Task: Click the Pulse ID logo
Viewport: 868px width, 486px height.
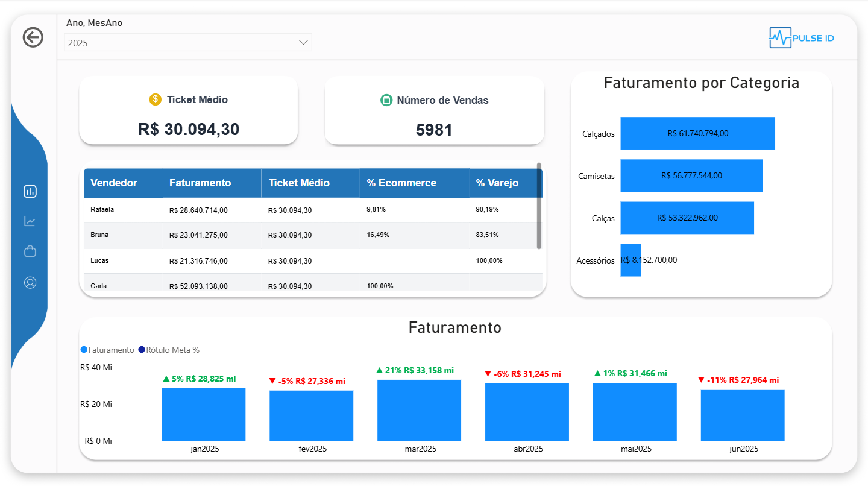Action: pos(801,37)
